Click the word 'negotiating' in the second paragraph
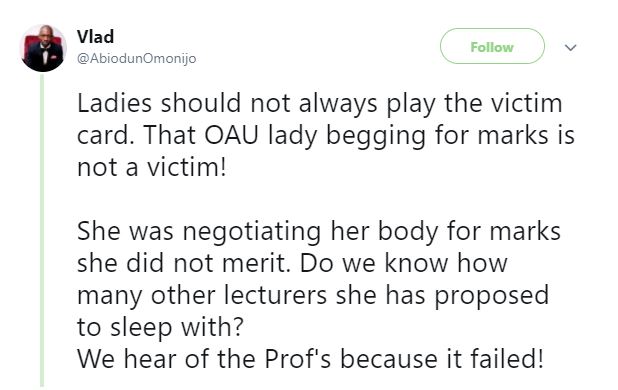 [x=252, y=232]
